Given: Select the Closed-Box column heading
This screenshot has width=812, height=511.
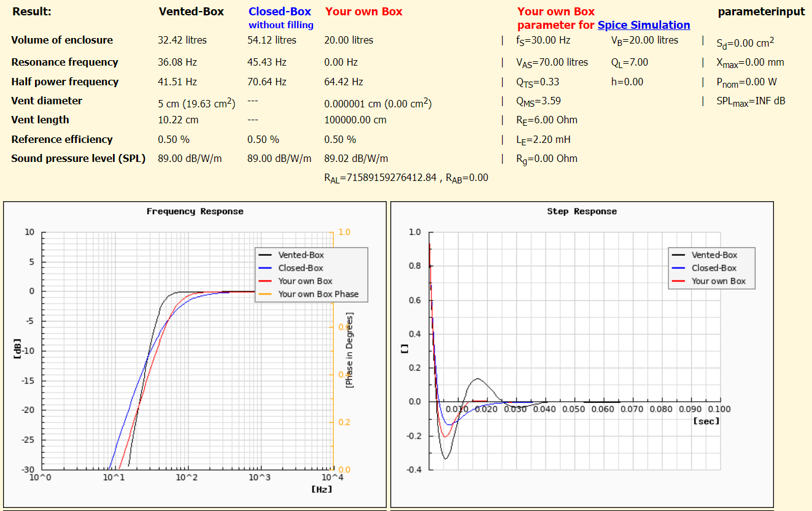Looking at the screenshot, I should [x=280, y=12].
